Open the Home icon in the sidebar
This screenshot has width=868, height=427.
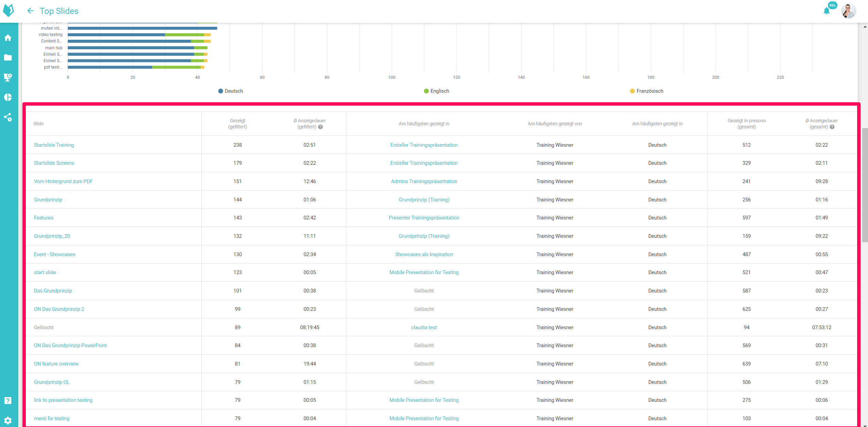[8, 38]
